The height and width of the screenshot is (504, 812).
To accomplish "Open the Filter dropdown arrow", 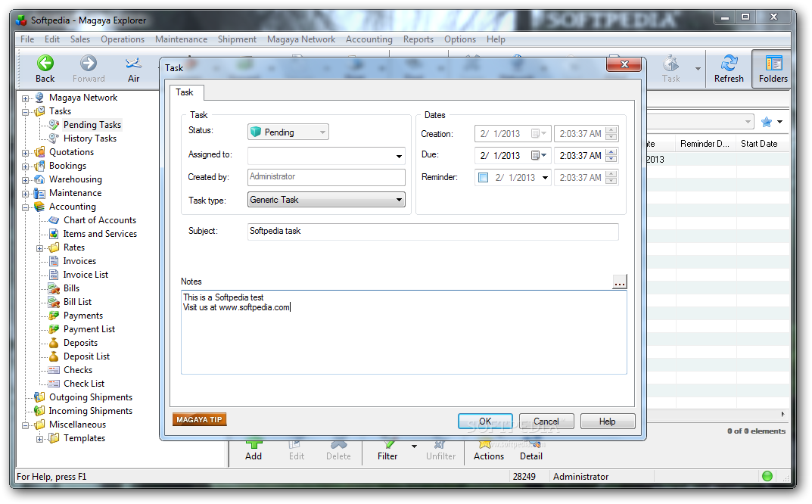I will pyautogui.click(x=414, y=446).
